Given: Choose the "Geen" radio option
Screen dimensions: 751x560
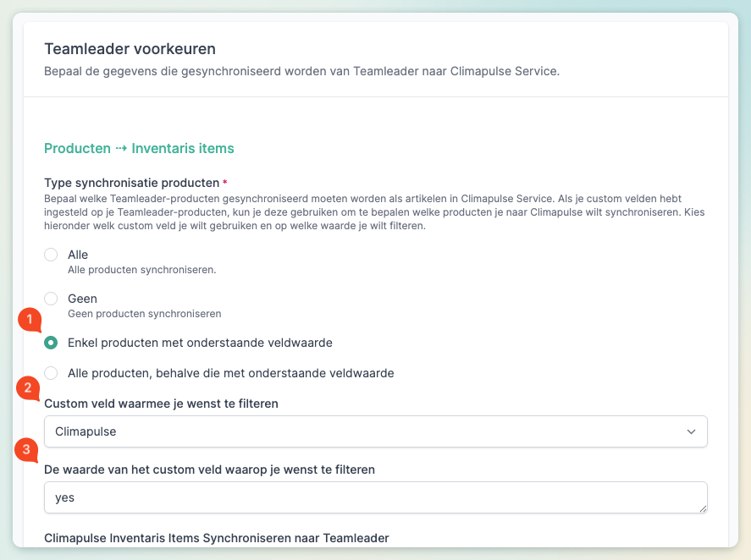Looking at the screenshot, I should [x=51, y=299].
